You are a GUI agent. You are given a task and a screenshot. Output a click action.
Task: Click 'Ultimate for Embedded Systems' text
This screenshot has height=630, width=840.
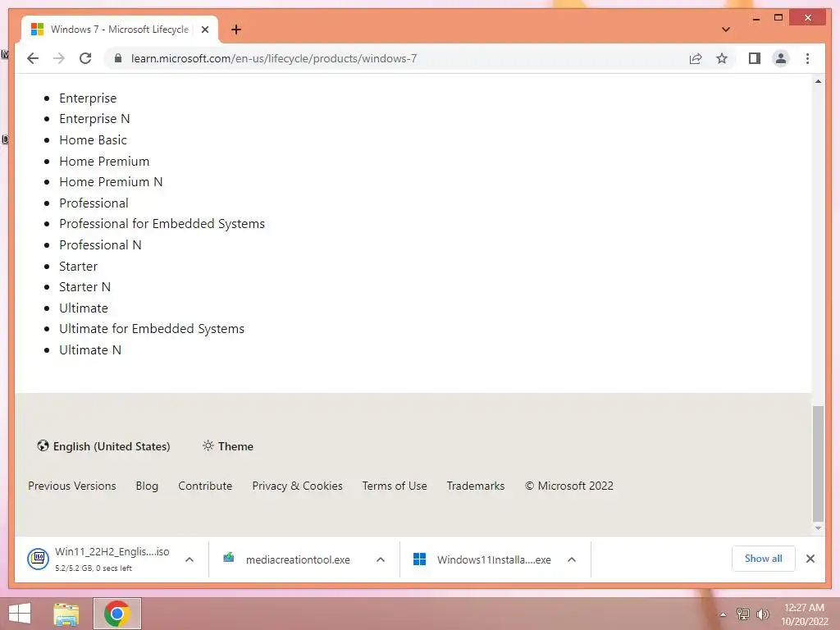(152, 329)
